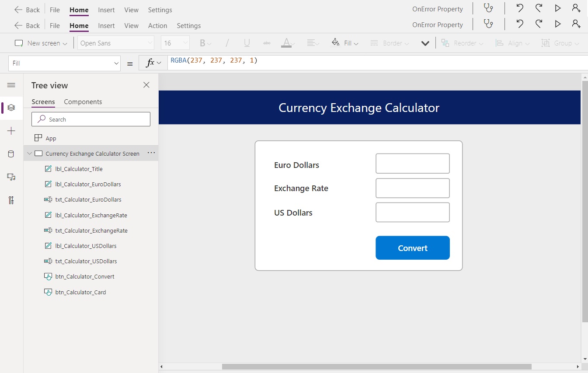Collapse the Currency Exchange Calculator Screen node
This screenshot has width=588, height=373.
(x=29, y=153)
